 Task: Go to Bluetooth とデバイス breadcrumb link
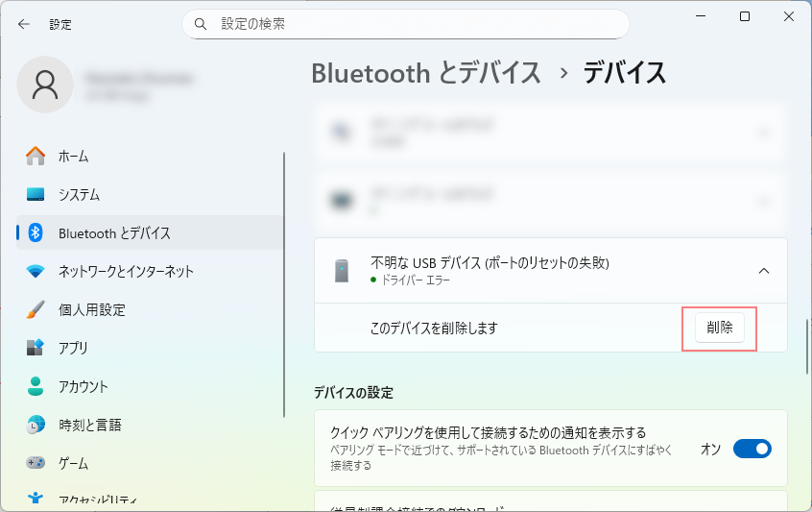[x=427, y=72]
